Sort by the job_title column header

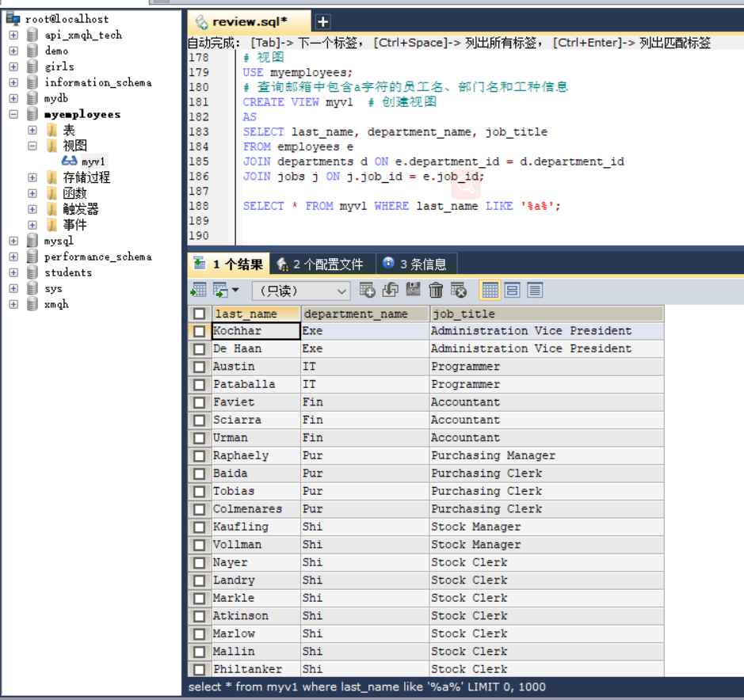coord(547,314)
